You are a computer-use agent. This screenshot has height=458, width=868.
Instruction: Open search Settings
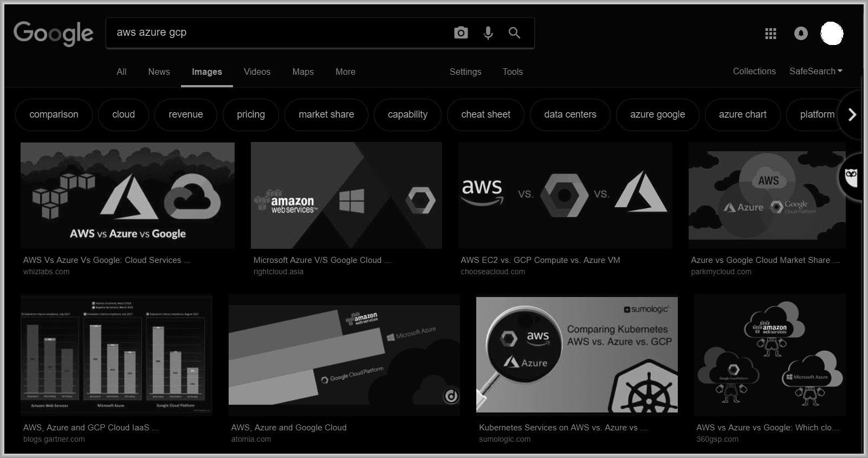tap(465, 72)
